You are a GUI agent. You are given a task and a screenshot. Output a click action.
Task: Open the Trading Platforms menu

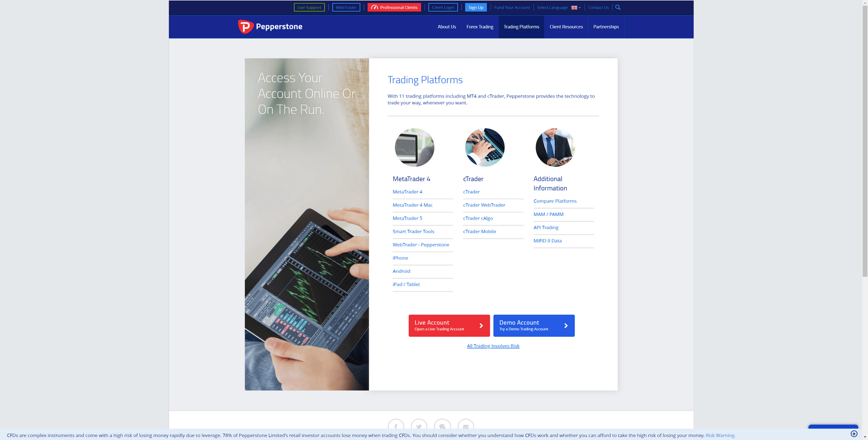click(x=521, y=27)
